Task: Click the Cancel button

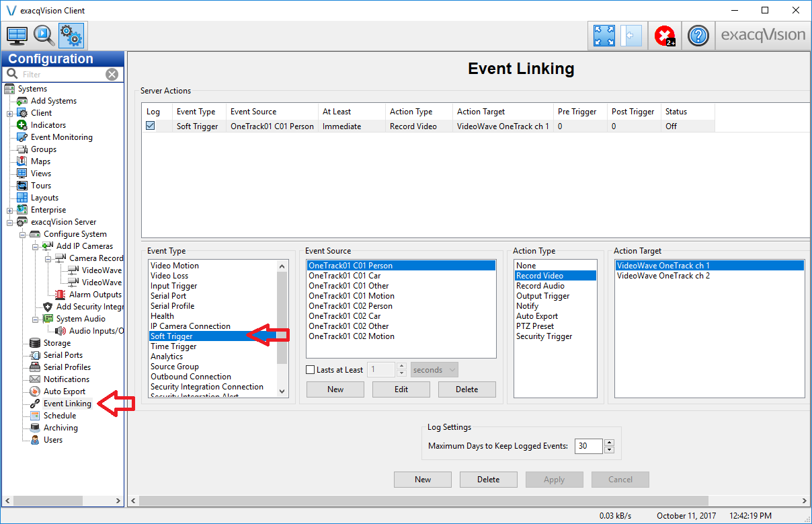Action: click(x=620, y=480)
